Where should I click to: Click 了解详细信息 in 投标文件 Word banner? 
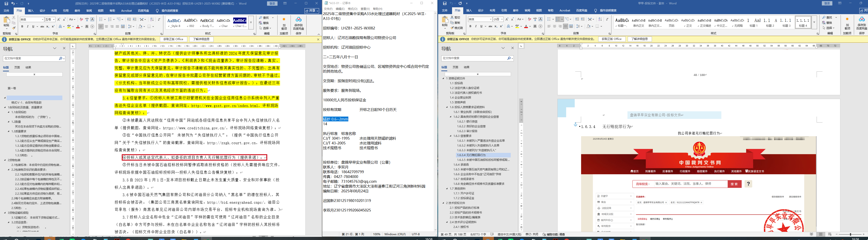[640, 39]
